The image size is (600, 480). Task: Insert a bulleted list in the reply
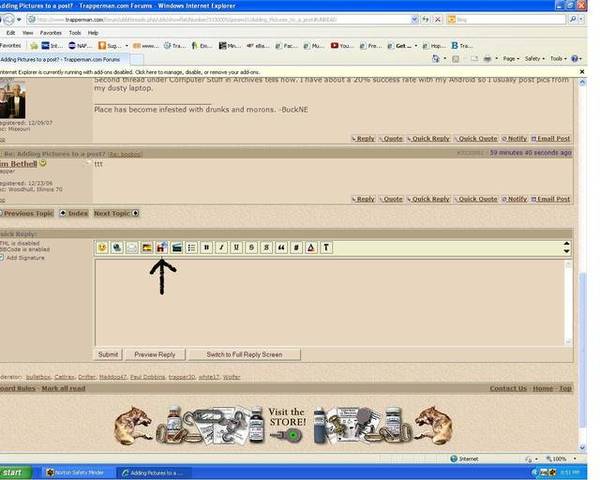pos(192,247)
